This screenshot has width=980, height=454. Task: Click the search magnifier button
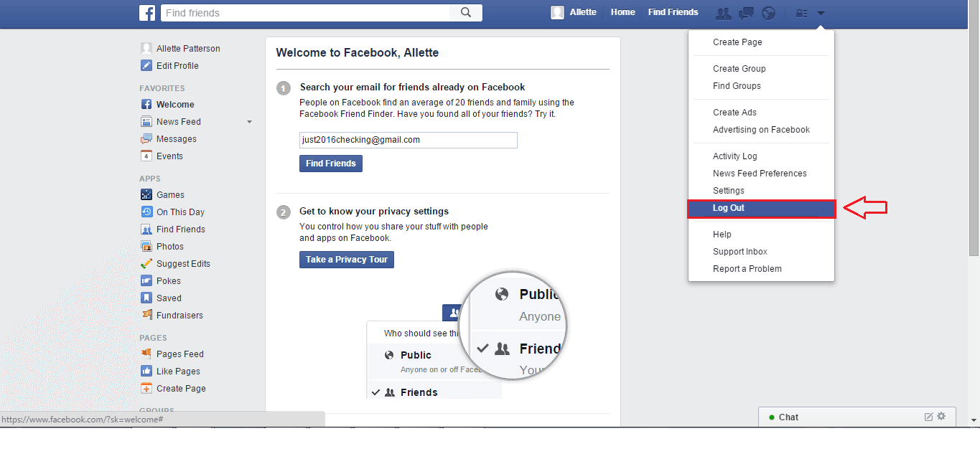tap(466, 13)
